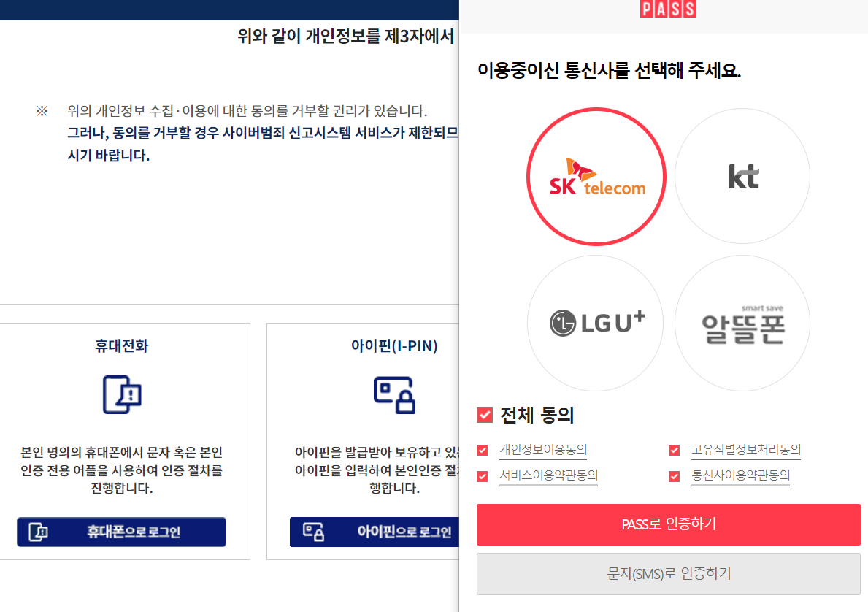Open the 고유식별정보처리동의 terms link

745,450
